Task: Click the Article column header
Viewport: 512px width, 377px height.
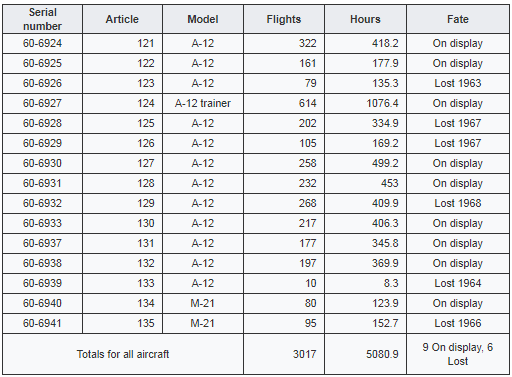Action: click(122, 19)
